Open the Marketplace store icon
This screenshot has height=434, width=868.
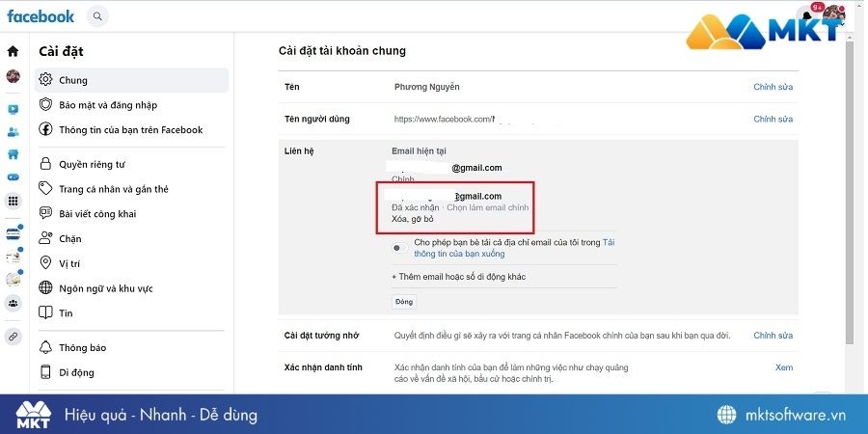[x=13, y=154]
